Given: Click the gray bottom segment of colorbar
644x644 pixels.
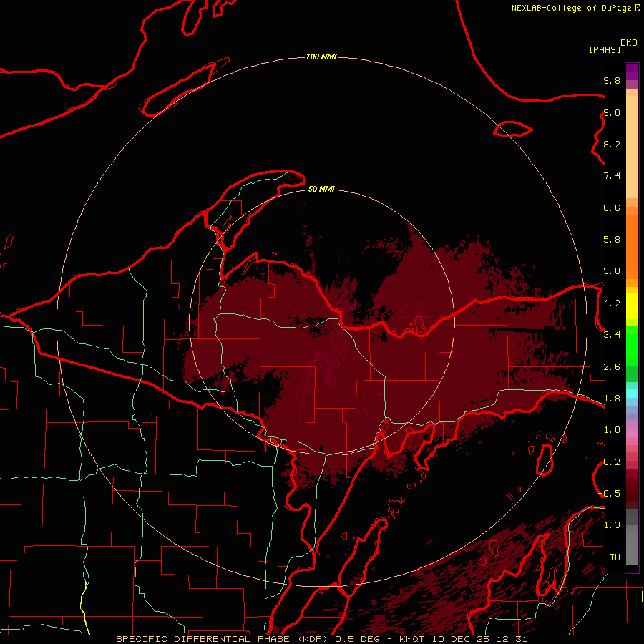Looking at the screenshot, I should coord(632,548).
